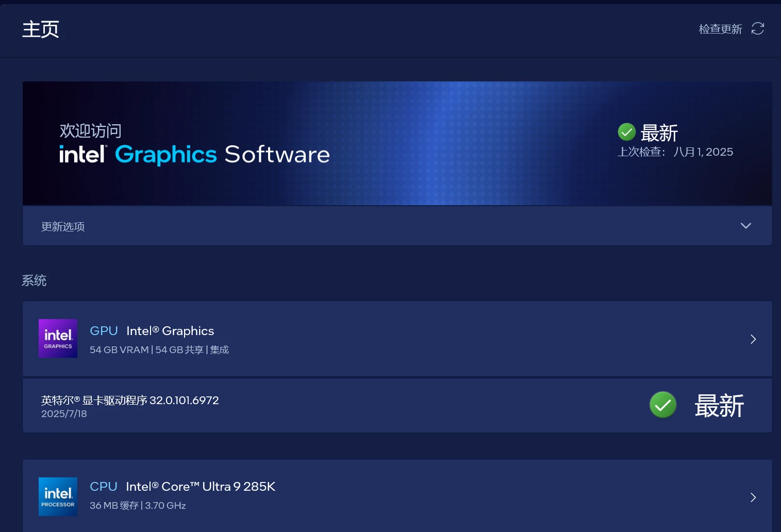Click the 系统 section heading

tap(34, 280)
